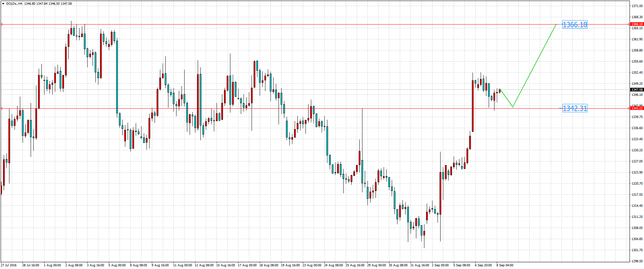Click the 27 Jul 2016 date label
Image resolution: width=644 pixels, height=269 pixels.
9,265
